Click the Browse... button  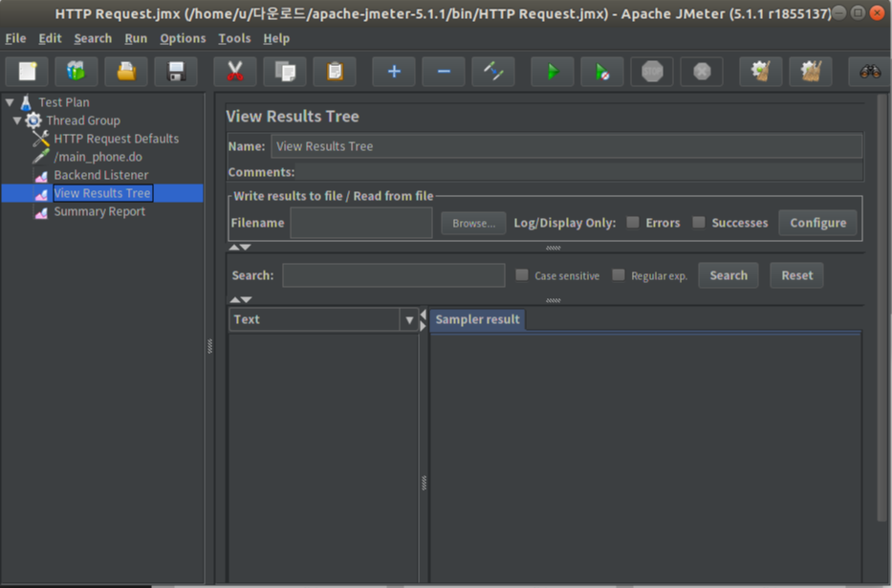click(473, 224)
